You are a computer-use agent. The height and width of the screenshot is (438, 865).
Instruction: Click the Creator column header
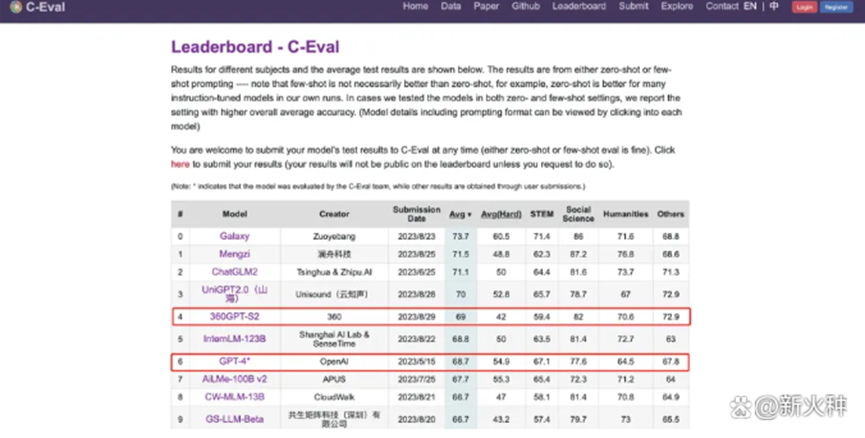point(334,214)
